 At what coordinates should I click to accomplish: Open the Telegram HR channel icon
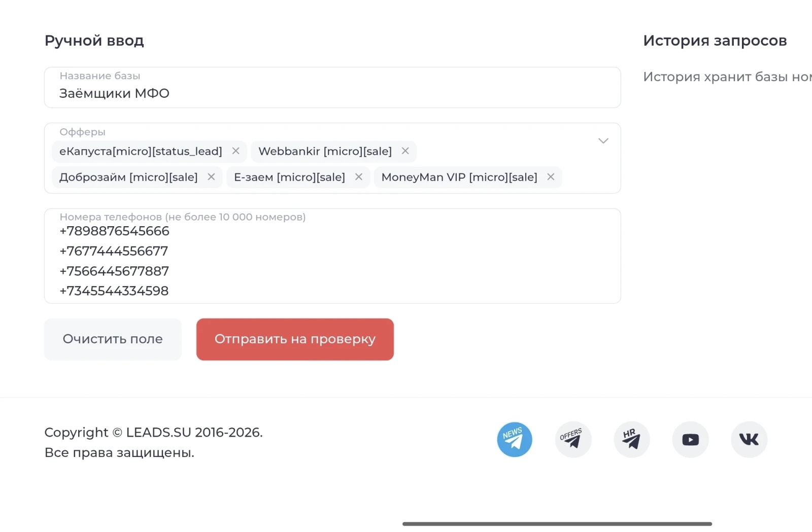tap(631, 439)
